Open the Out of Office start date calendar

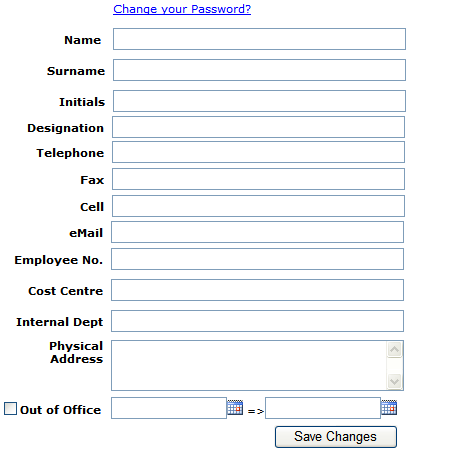pos(235,407)
